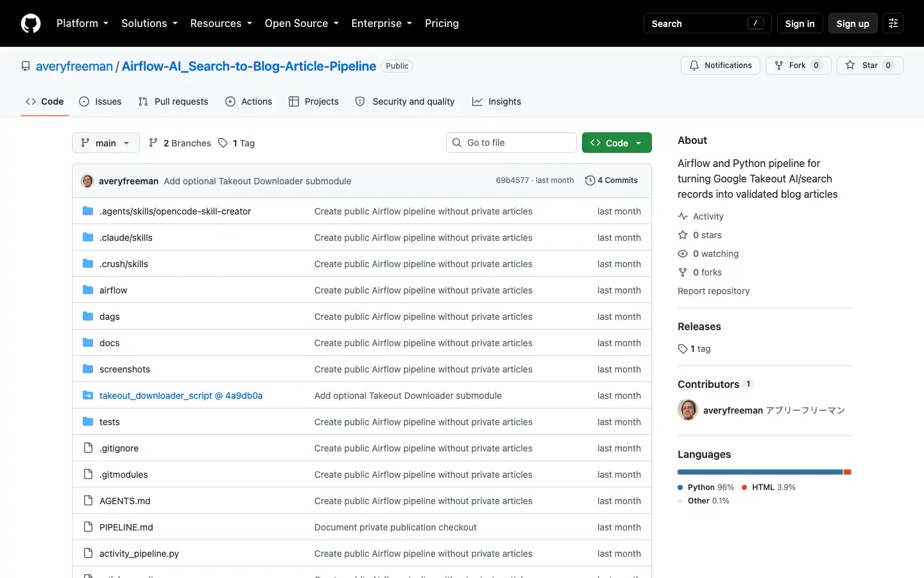Open the 69b4577 commit hash
Viewport: 924px width, 578px height.
click(x=512, y=180)
